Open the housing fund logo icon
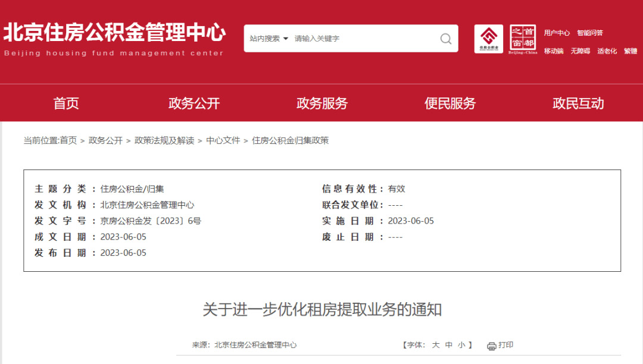Viewport: 643px width, 364px height. (x=488, y=39)
